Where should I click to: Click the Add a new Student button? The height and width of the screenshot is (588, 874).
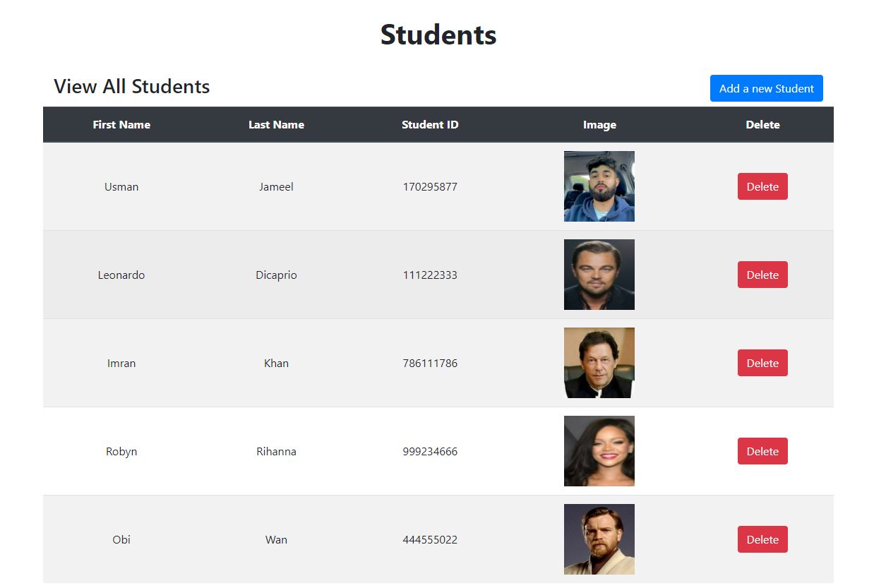tap(766, 88)
